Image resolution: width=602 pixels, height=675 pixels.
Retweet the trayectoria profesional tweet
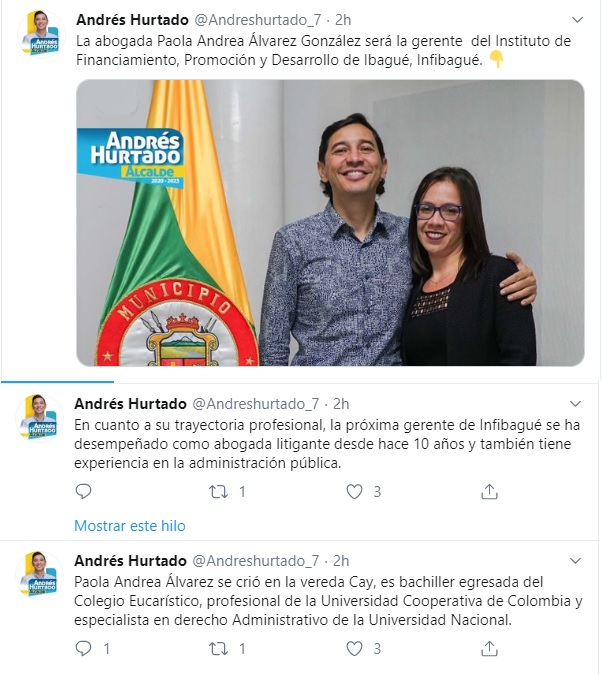coord(218,492)
